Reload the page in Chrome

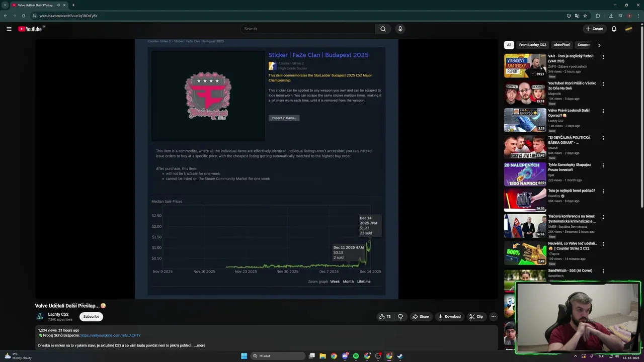23,16
